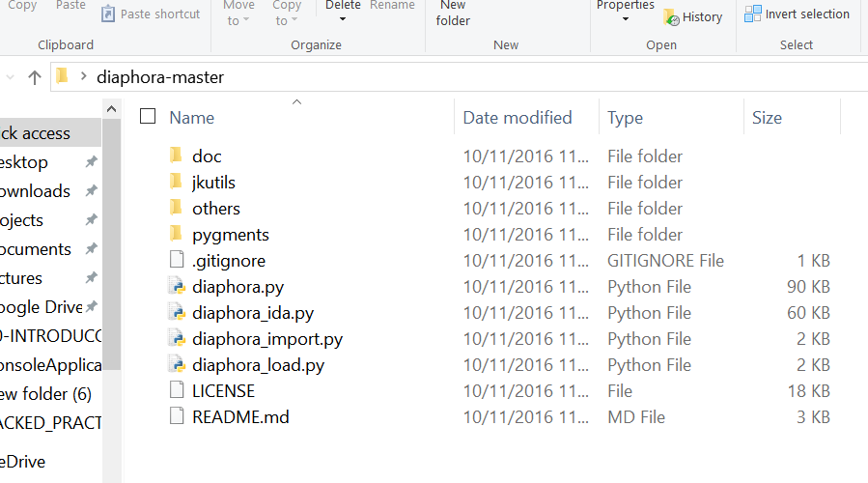Open the Move to dropdown
Viewport: 868px width, 483px height.
[238, 14]
